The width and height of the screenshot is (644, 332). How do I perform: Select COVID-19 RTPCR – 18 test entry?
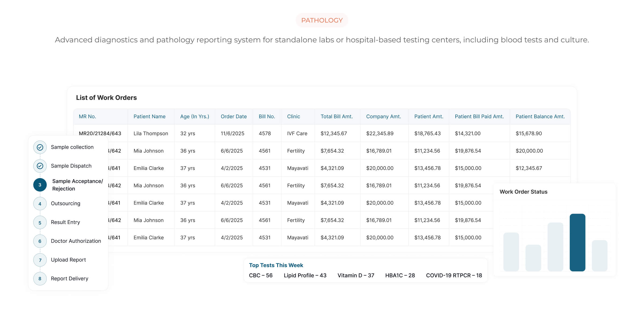pyautogui.click(x=454, y=275)
